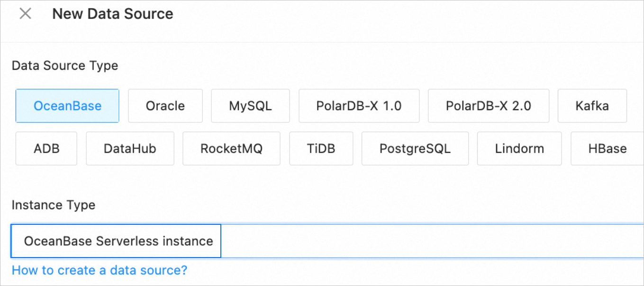The image size is (644, 286).
Task: Choose the RocketMQ source type
Action: click(231, 148)
